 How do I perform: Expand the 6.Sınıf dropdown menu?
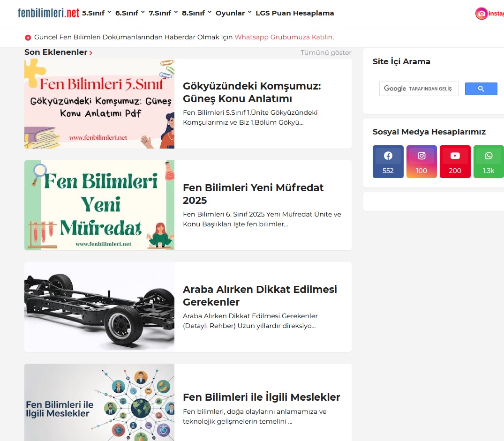pos(130,13)
